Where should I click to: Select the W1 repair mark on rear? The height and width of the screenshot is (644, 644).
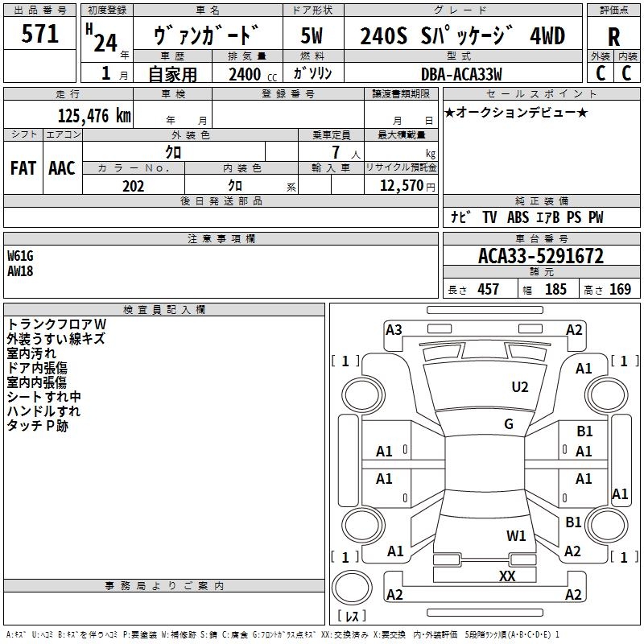(516, 536)
